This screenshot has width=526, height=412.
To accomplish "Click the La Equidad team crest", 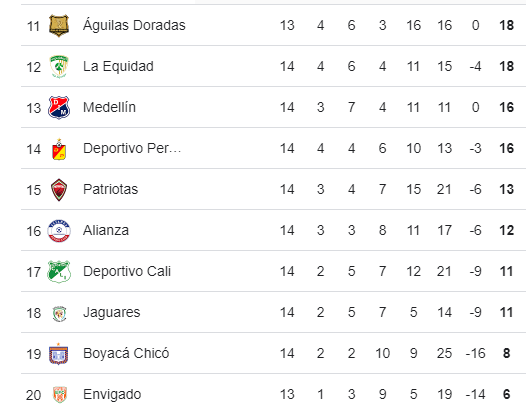I will pyautogui.click(x=59, y=66).
